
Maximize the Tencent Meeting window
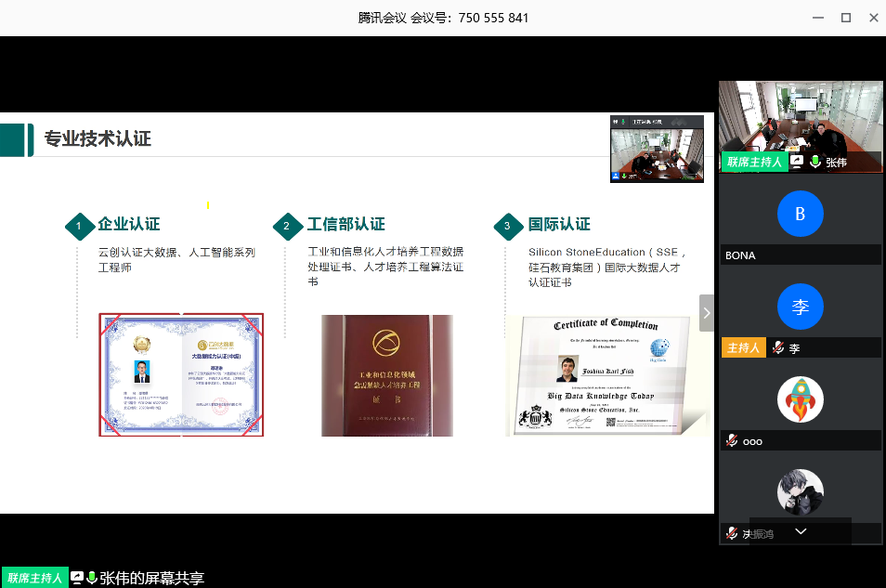tap(846, 18)
